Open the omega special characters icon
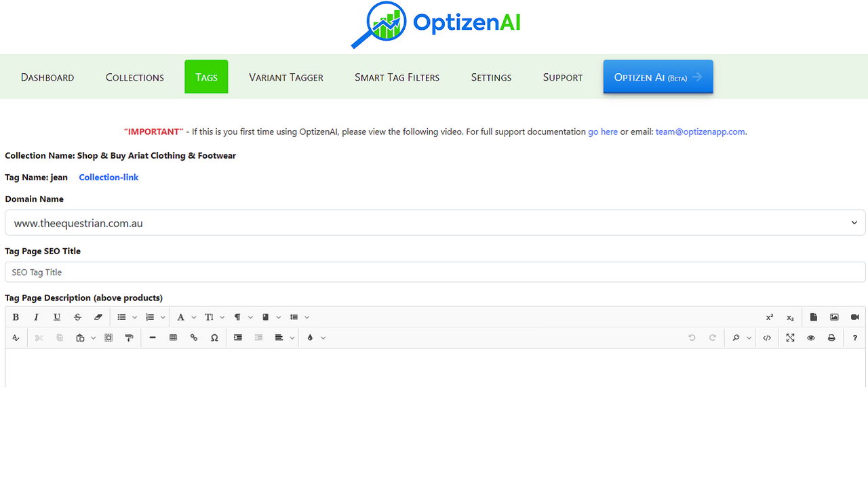Screen dimensions: 868x488 [214, 338]
